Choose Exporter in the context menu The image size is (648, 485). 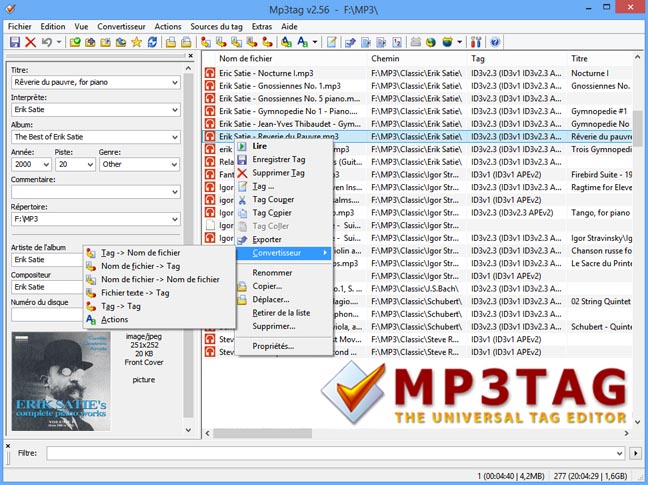pos(284,240)
